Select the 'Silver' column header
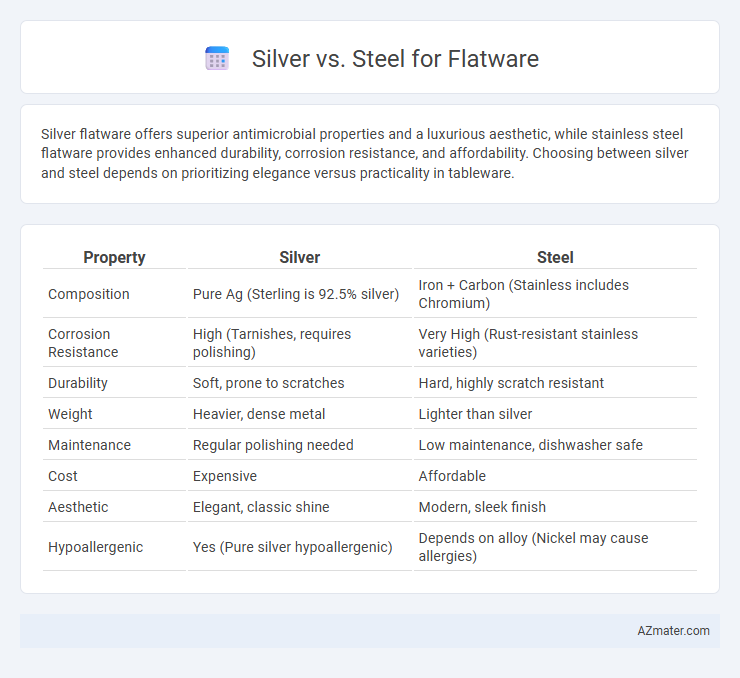Image resolution: width=740 pixels, height=678 pixels. (300, 257)
